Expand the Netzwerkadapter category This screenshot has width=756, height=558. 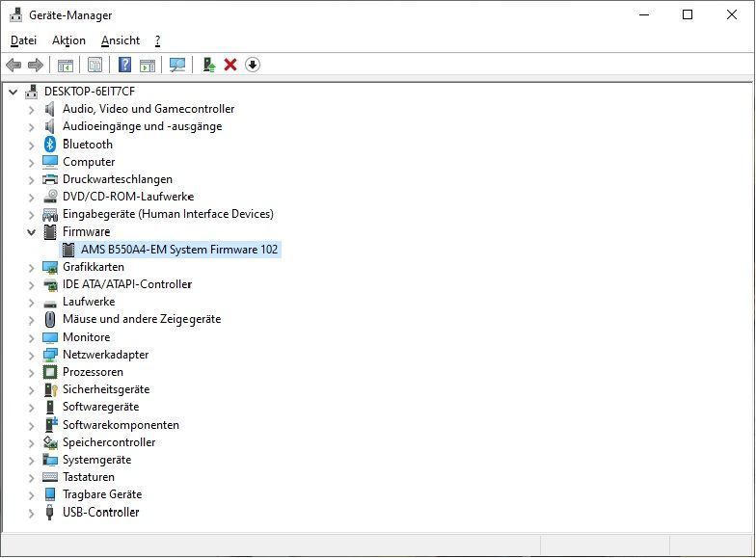click(x=32, y=355)
